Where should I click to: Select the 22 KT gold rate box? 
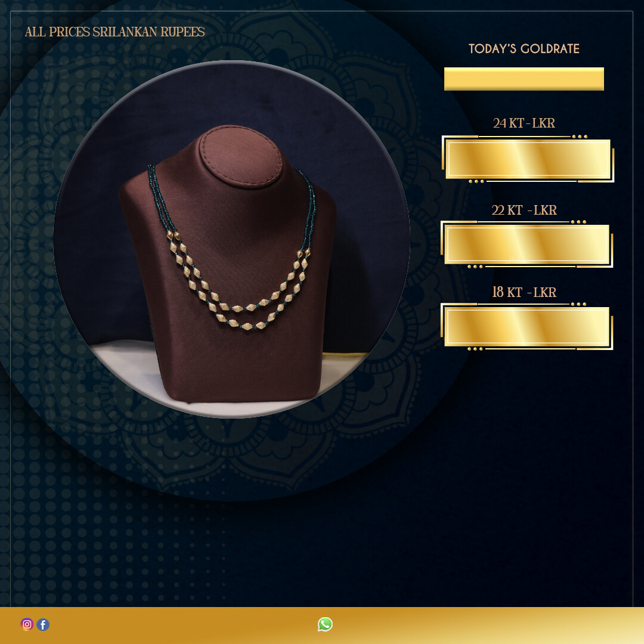pyautogui.click(x=527, y=244)
